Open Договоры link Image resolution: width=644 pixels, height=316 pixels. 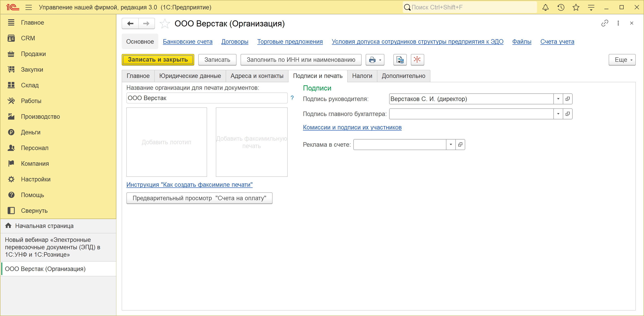coord(235,42)
